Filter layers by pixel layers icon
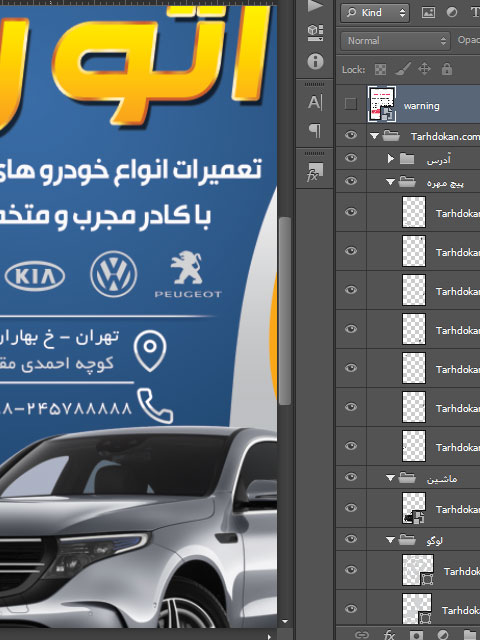This screenshot has height=640, width=480. pos(428,13)
